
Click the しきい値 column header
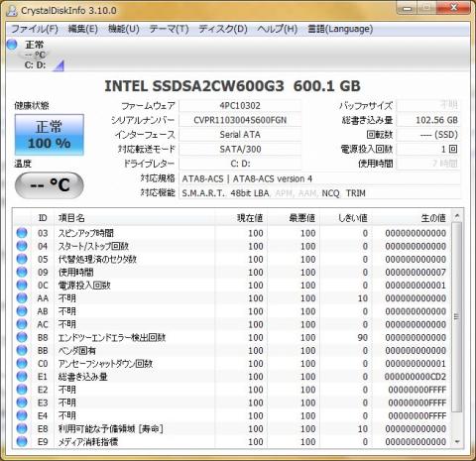346,218
